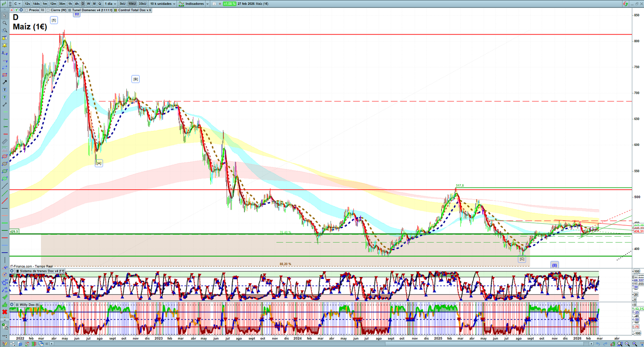Viewport: 644px width, 347px height.
Task: Click the red X delete icon
Action: coord(5,312)
